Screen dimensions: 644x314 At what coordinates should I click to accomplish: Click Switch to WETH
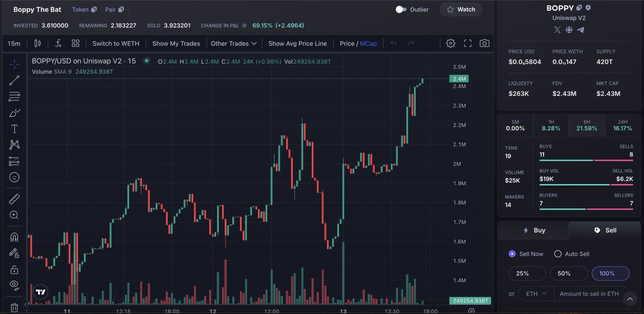tap(116, 43)
